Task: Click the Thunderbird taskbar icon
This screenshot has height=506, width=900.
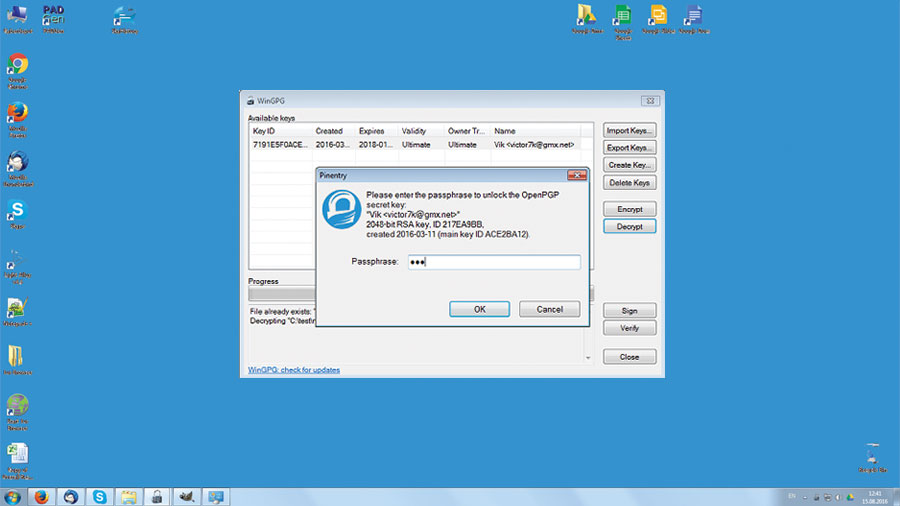Action: (x=71, y=496)
